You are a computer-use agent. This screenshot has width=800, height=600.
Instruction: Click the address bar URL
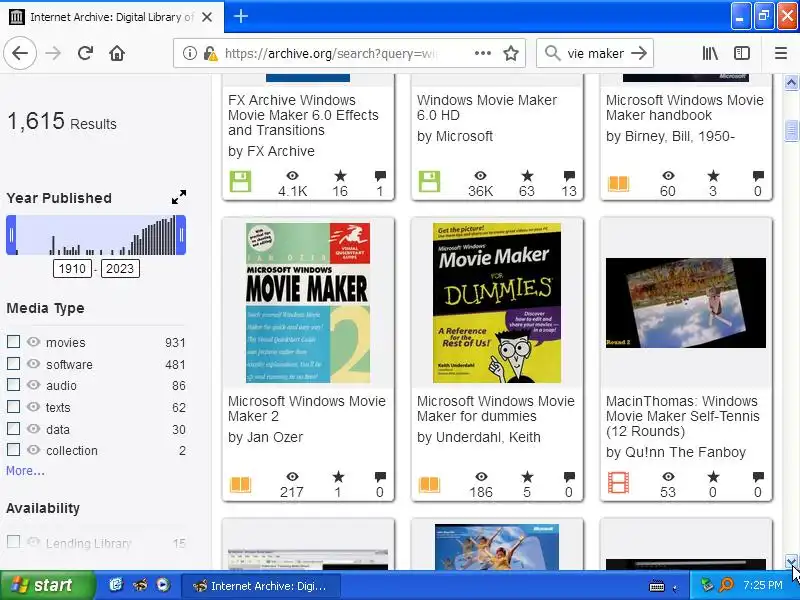pos(331,53)
